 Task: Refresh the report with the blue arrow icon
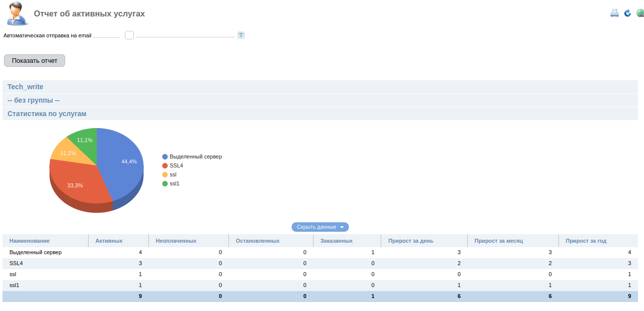(628, 13)
